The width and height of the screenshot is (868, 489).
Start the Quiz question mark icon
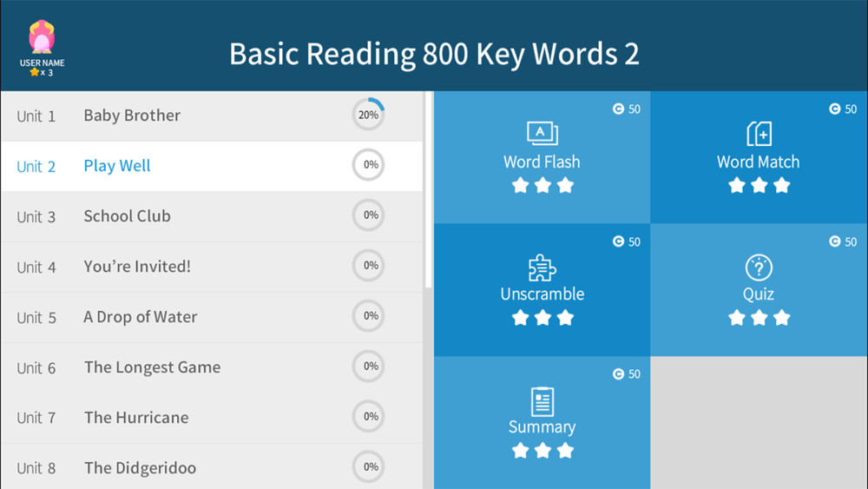(x=759, y=268)
